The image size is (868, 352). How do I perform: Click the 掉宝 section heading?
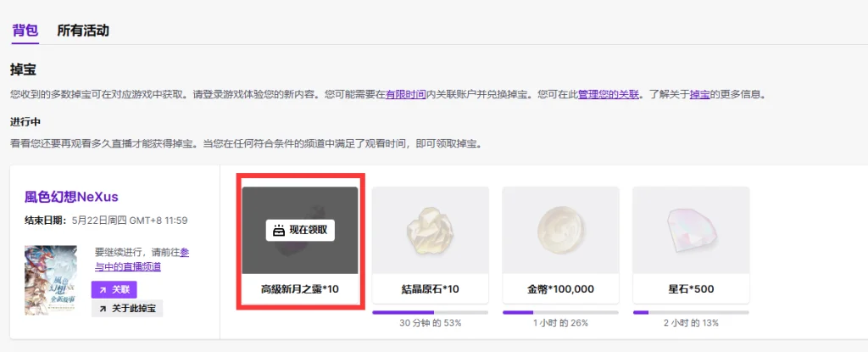coord(23,70)
